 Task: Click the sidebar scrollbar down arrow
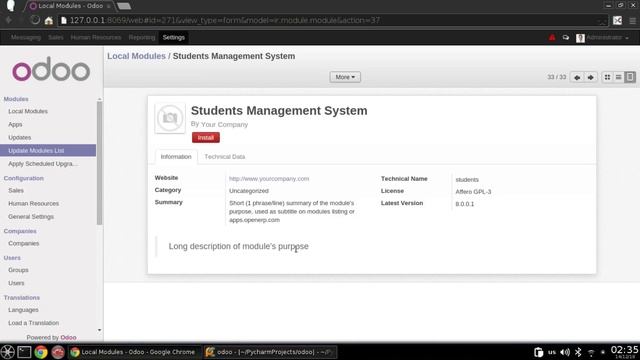point(100,330)
